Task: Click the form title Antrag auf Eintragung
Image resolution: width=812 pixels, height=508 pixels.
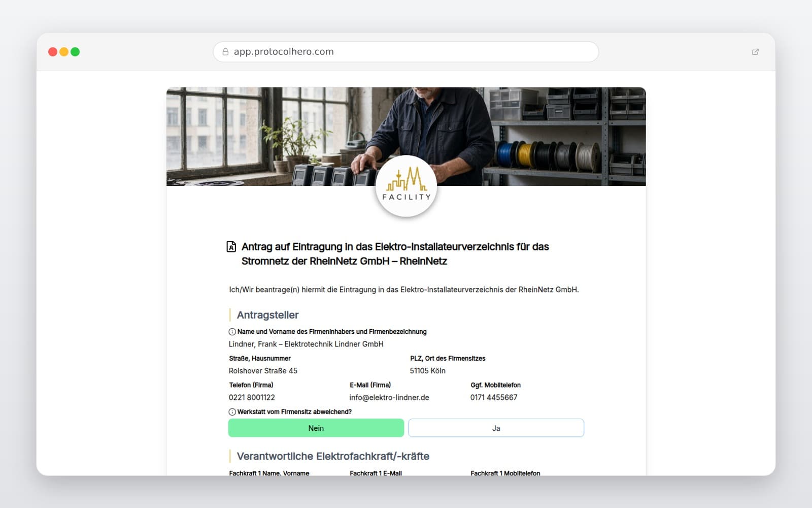Action: (395, 253)
